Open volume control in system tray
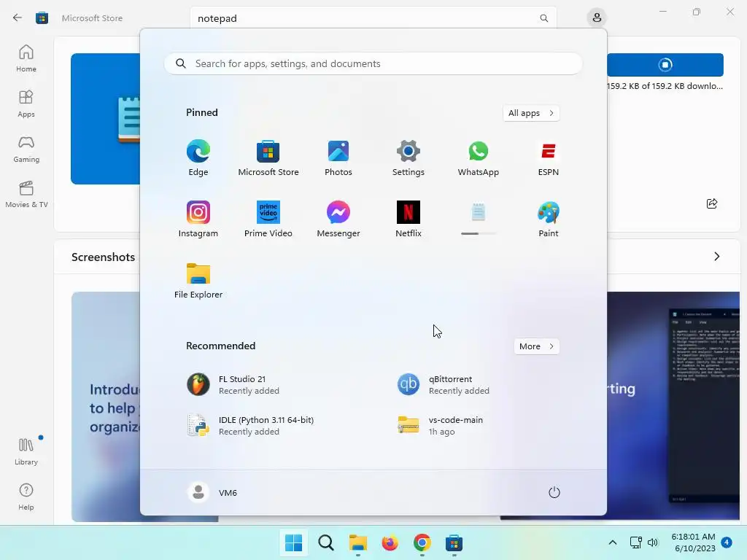 pyautogui.click(x=653, y=542)
